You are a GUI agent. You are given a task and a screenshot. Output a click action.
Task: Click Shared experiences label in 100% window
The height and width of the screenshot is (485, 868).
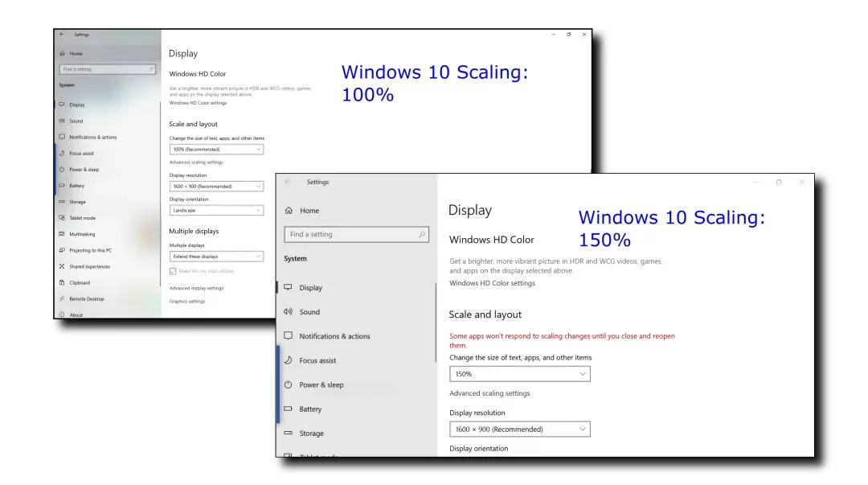90,266
